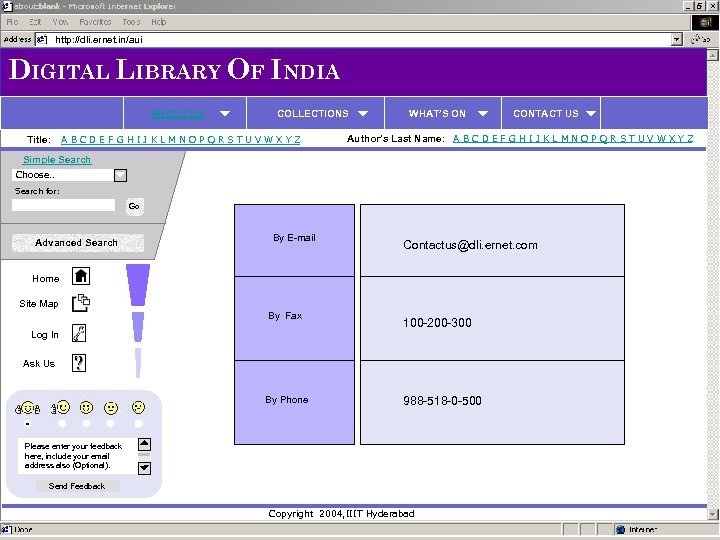This screenshot has width=720, height=540.
Task: Click the IE throbber logo
Action: point(705,22)
